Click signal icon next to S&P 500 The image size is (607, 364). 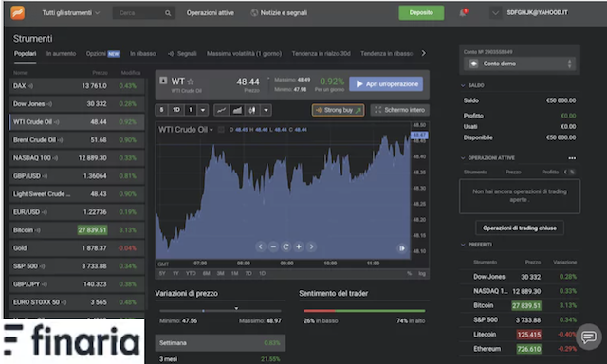click(42, 266)
